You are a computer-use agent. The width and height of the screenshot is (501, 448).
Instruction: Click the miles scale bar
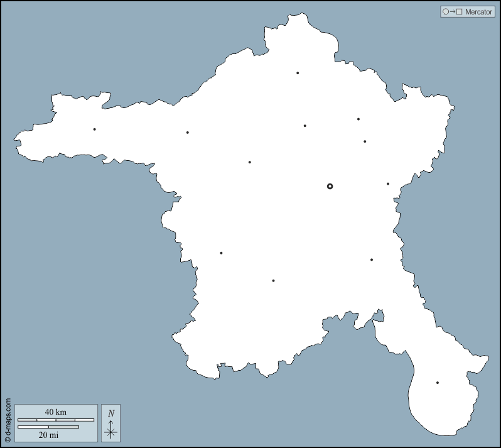pyautogui.click(x=48, y=427)
